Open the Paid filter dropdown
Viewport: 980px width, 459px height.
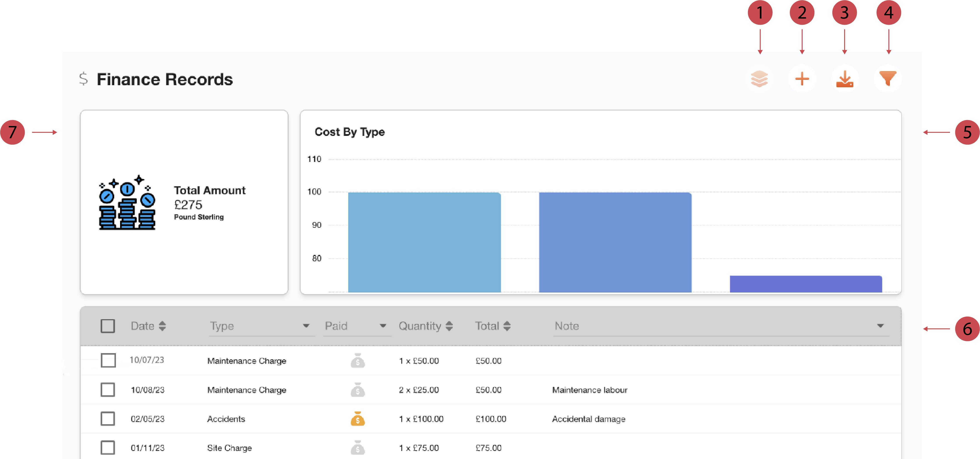pyautogui.click(x=383, y=326)
